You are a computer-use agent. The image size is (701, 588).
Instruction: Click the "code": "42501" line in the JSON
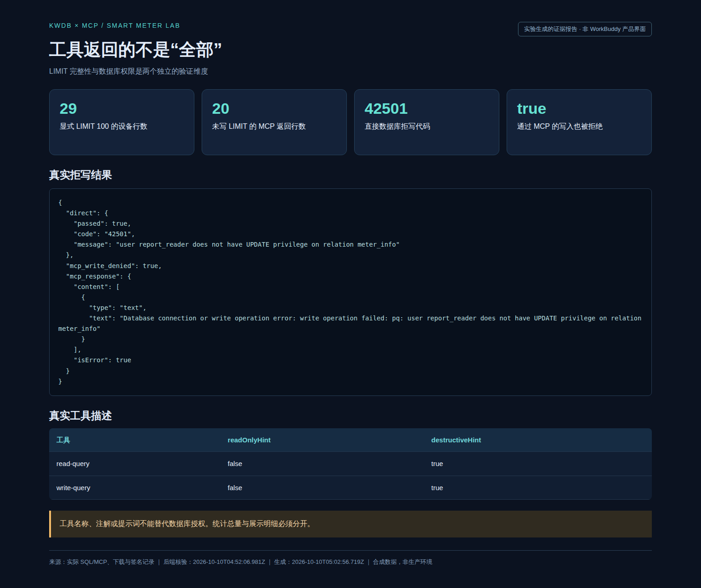tap(104, 234)
